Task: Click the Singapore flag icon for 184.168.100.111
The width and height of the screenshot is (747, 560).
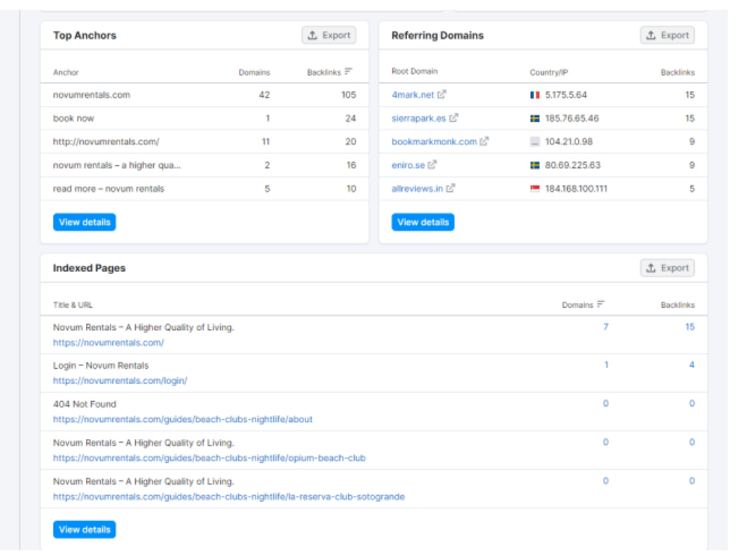Action: (535, 189)
